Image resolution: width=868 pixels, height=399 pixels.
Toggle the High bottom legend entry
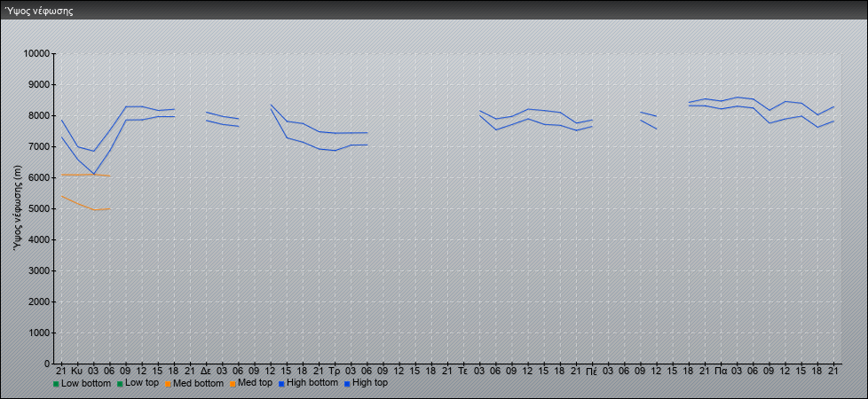coord(308,383)
